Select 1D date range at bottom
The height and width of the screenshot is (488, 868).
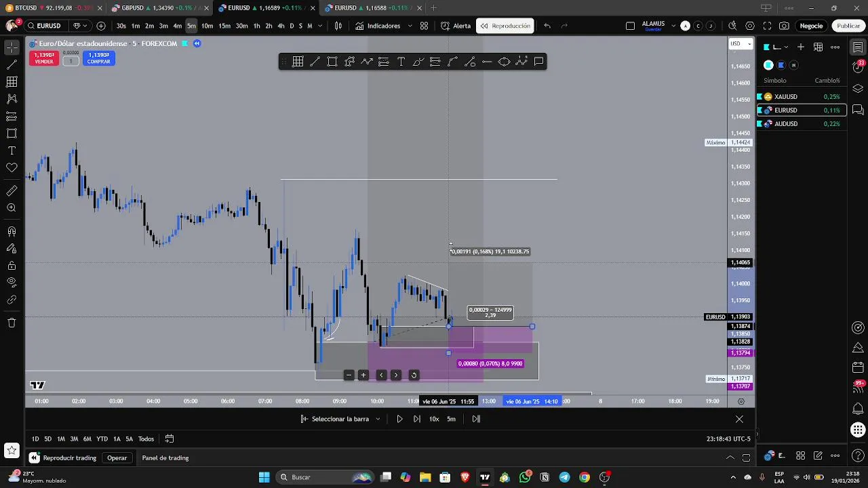click(35, 439)
